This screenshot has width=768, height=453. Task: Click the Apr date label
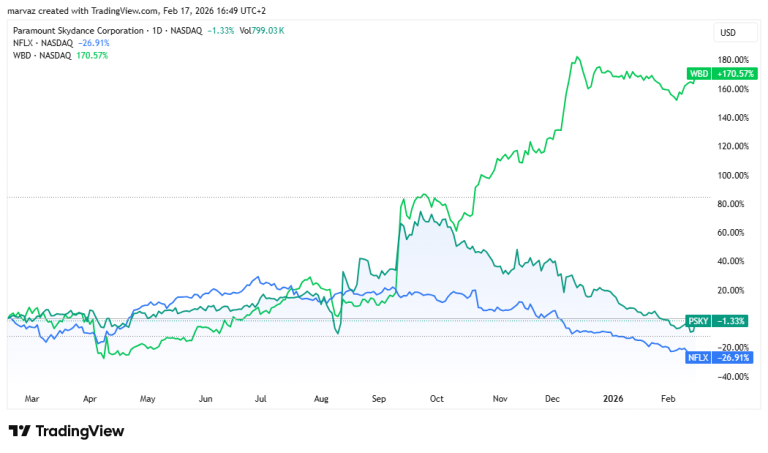pyautogui.click(x=90, y=399)
